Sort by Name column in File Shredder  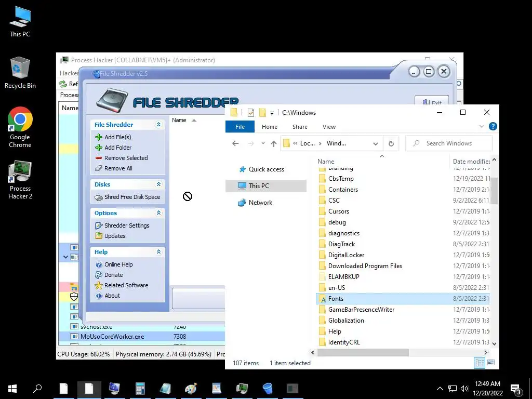[179, 120]
